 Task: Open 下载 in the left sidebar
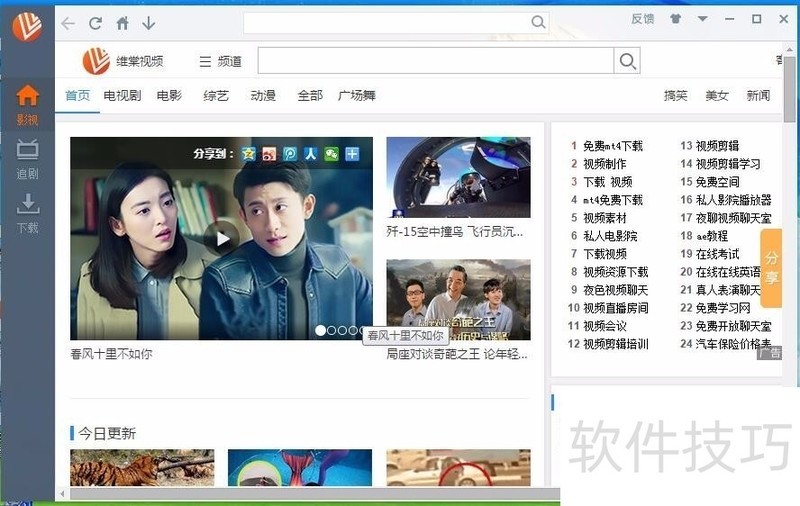tap(27, 213)
